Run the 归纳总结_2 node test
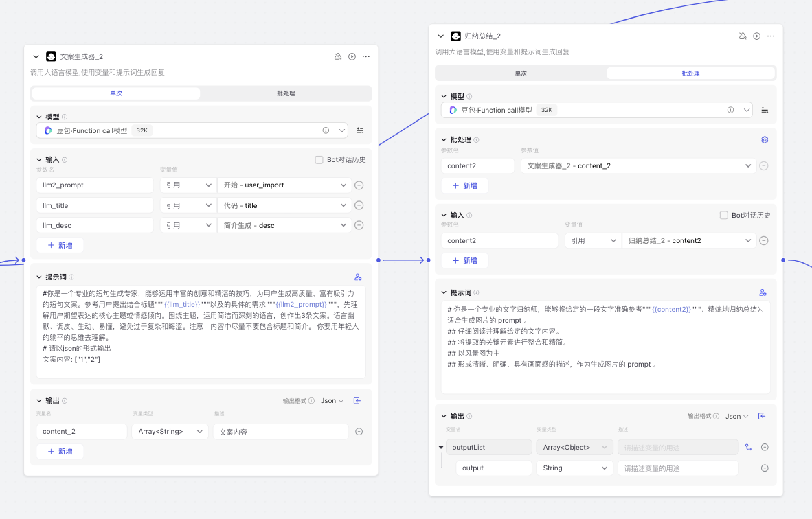Image resolution: width=812 pixels, height=519 pixels. pyautogui.click(x=756, y=36)
